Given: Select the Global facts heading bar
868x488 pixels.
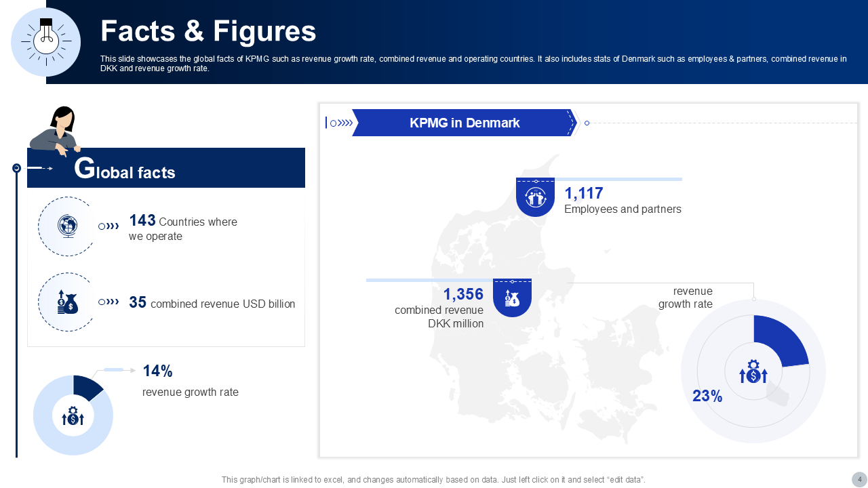Looking at the screenshot, I should (166, 168).
